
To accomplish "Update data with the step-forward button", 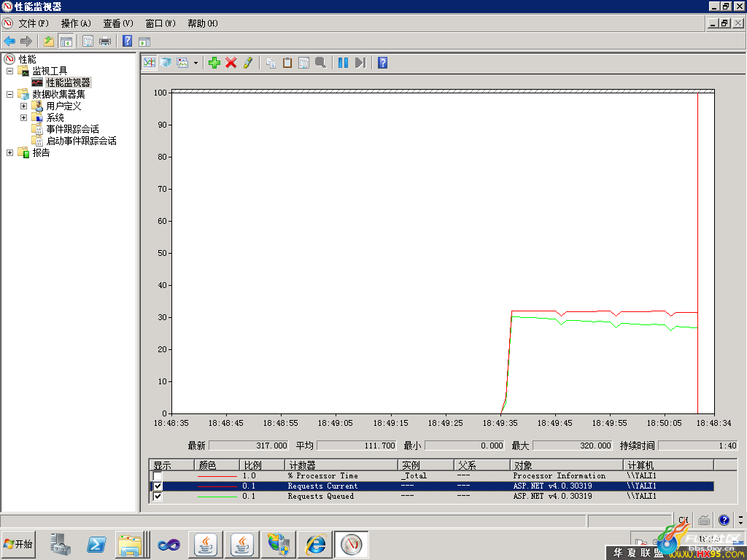I will point(360,63).
